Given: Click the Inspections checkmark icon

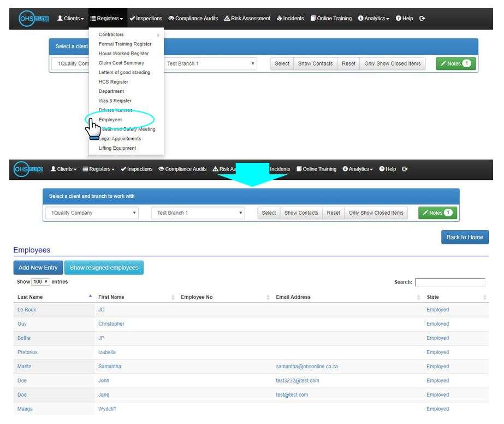Looking at the screenshot, I should pos(132,18).
